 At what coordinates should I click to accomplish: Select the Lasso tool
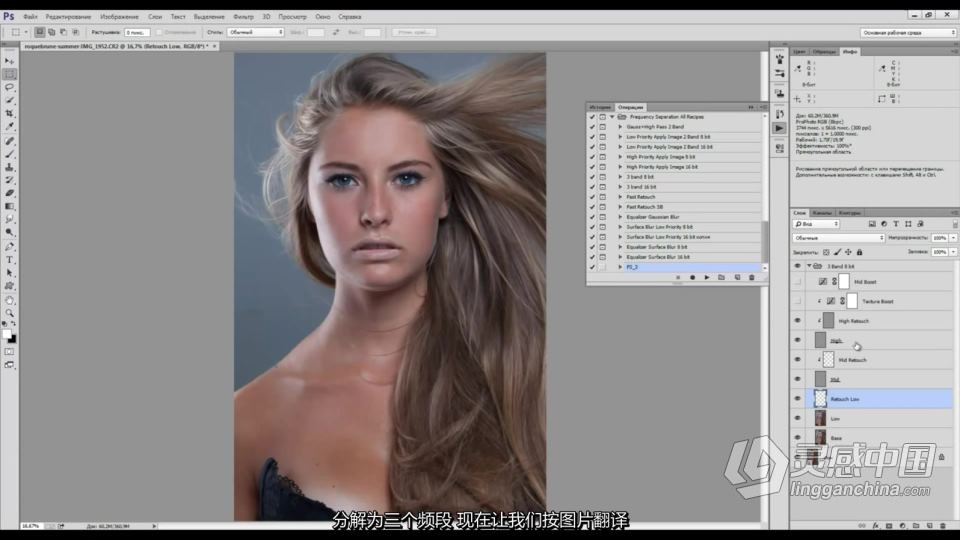coord(9,87)
